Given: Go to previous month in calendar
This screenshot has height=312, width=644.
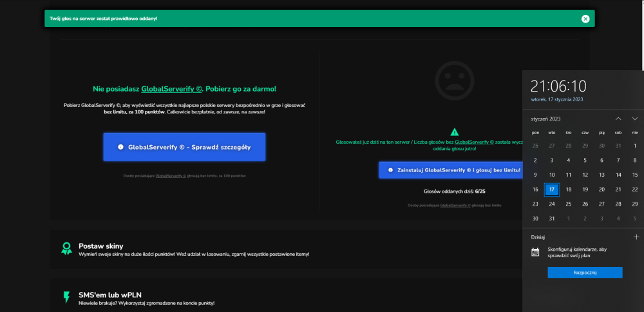Looking at the screenshot, I should point(618,119).
